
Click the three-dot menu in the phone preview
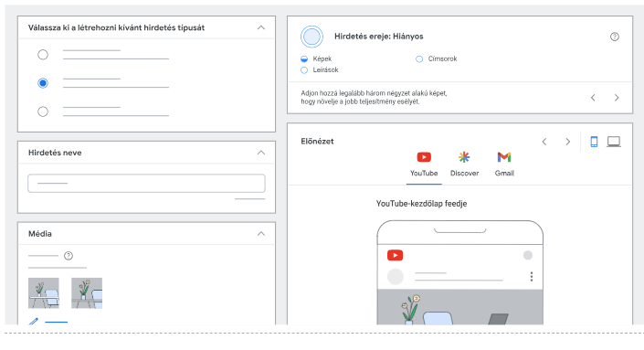[532, 277]
